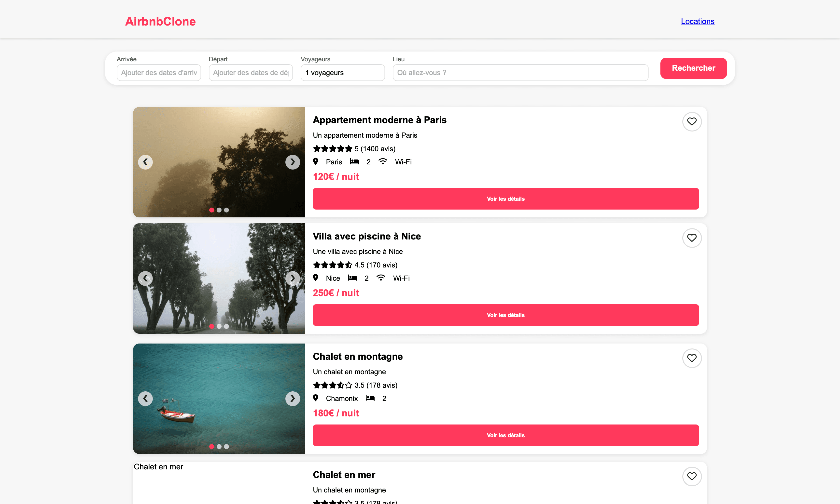Click the 3.5 star rating of Chalet en montagne
840x504 pixels.
point(333,385)
